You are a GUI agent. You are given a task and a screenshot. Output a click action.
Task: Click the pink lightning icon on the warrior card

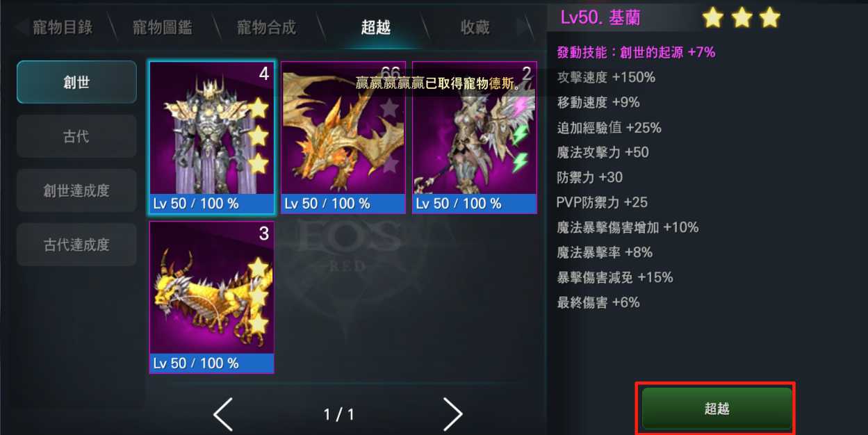coord(520,107)
